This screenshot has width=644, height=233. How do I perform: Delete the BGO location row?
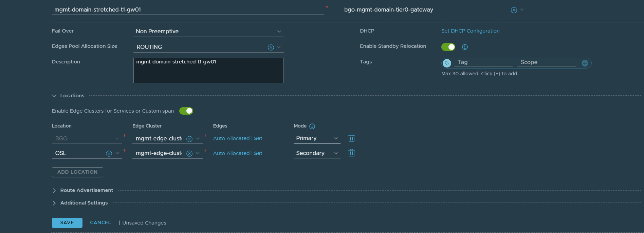[x=351, y=138]
